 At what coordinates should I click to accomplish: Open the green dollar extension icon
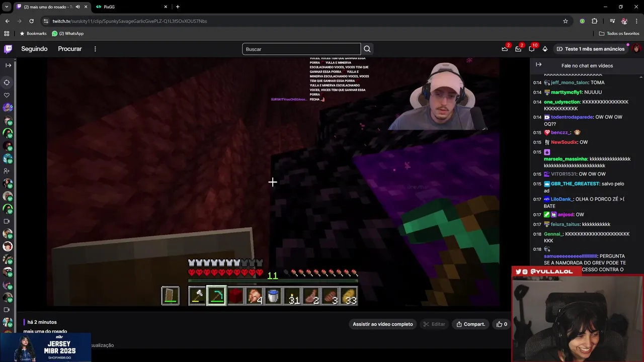(x=582, y=21)
